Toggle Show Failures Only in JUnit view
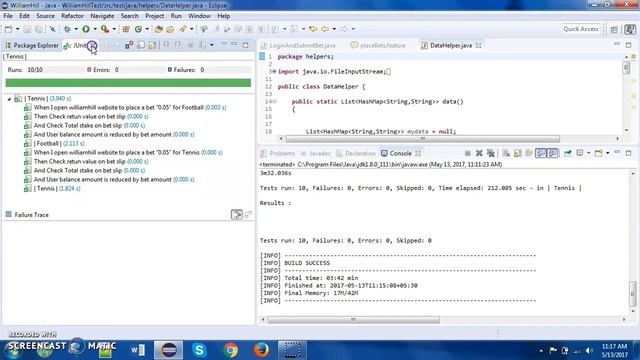Image resolution: width=640 pixels, height=360 pixels. coord(129,45)
